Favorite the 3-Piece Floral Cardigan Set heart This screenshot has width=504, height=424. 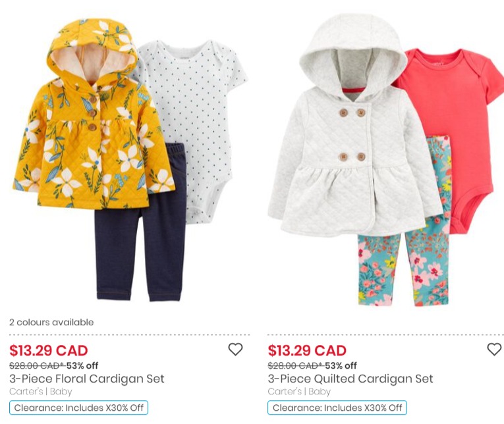click(235, 349)
